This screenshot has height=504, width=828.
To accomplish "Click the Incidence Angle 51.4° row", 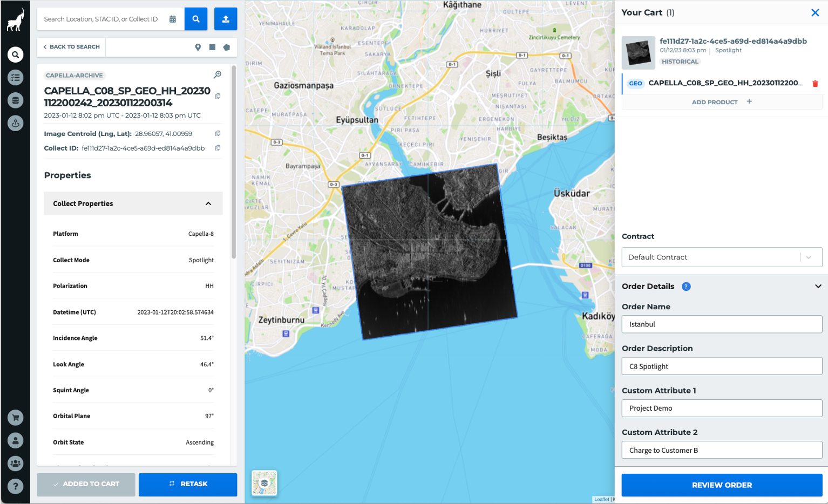I will [x=133, y=338].
